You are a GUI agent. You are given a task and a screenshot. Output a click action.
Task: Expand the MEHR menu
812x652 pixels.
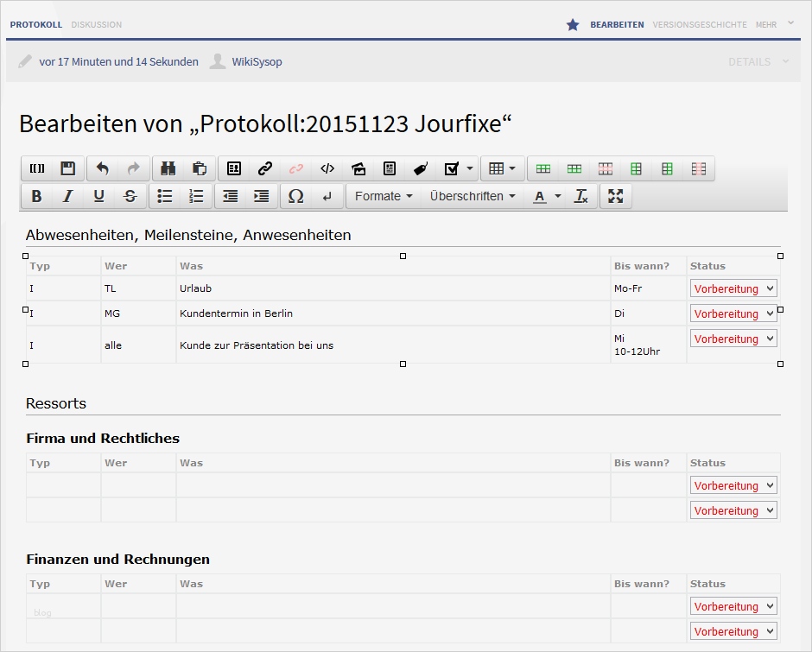tap(765, 25)
